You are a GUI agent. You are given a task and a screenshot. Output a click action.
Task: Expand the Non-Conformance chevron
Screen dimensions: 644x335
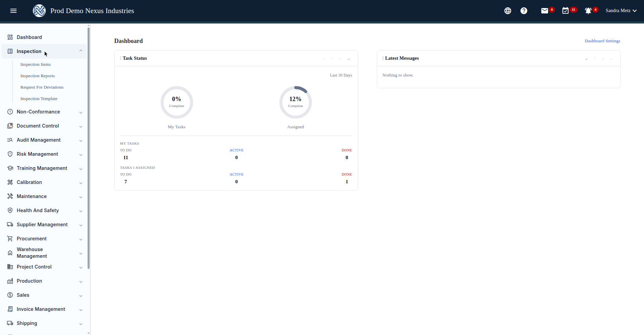[x=81, y=112]
